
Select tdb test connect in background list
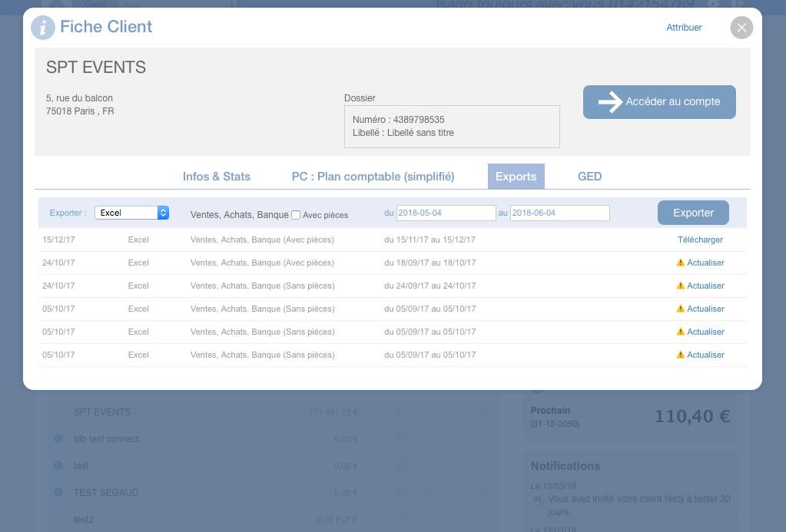[x=106, y=439]
